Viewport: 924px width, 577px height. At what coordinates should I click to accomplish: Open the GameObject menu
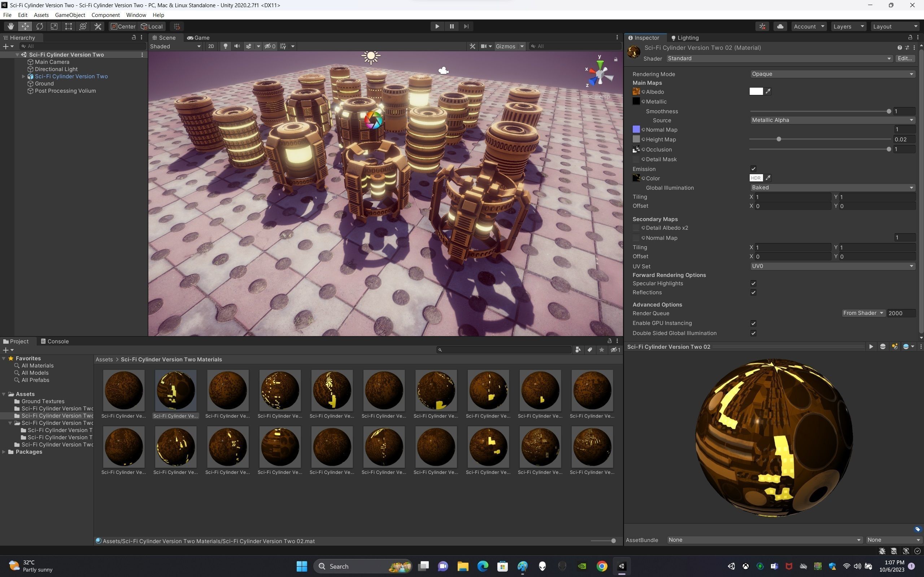[70, 15]
